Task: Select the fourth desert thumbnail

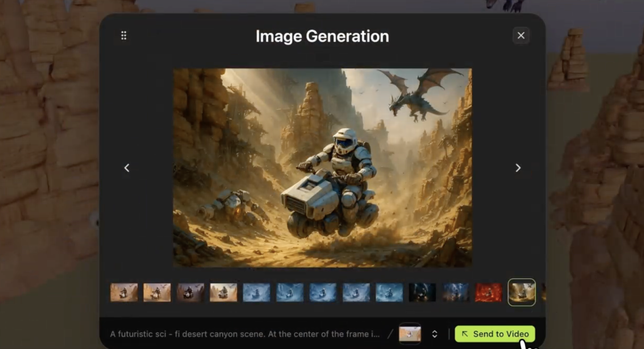Action: 223,292
